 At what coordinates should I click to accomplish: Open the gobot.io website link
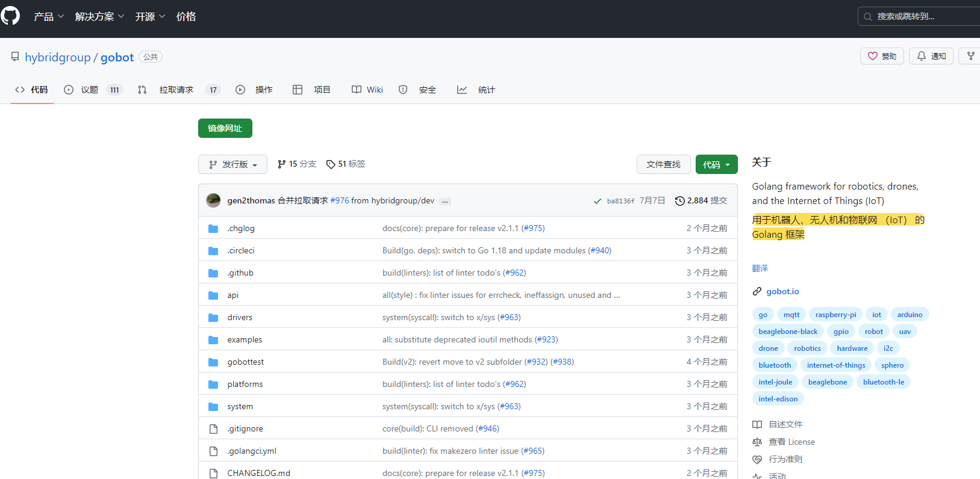[x=782, y=291]
